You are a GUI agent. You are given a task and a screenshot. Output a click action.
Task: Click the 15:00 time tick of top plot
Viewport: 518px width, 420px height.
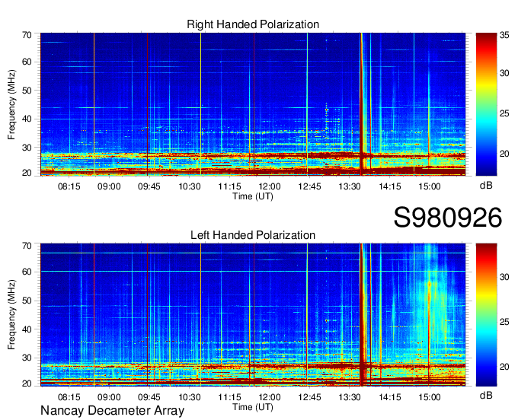tap(430, 186)
